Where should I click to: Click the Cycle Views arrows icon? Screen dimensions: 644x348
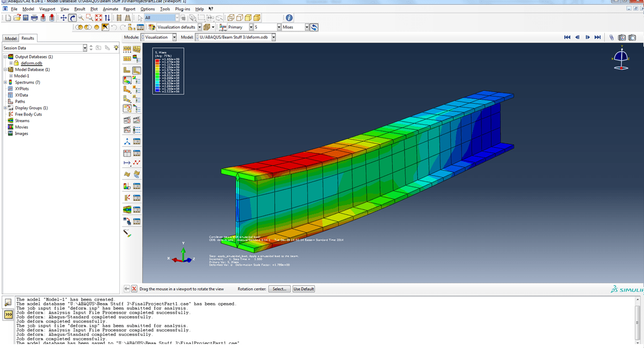coord(107,18)
